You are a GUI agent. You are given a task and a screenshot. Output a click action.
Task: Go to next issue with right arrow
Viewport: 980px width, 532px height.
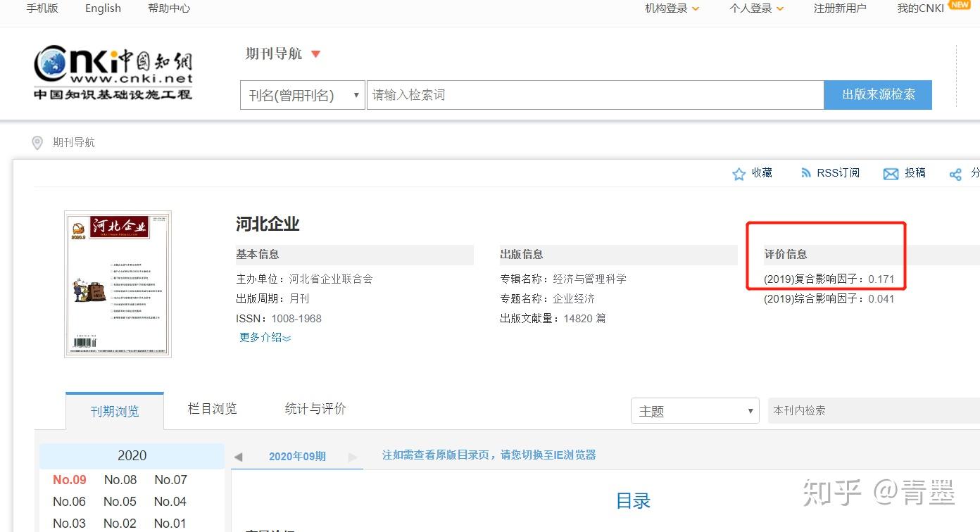coord(353,457)
